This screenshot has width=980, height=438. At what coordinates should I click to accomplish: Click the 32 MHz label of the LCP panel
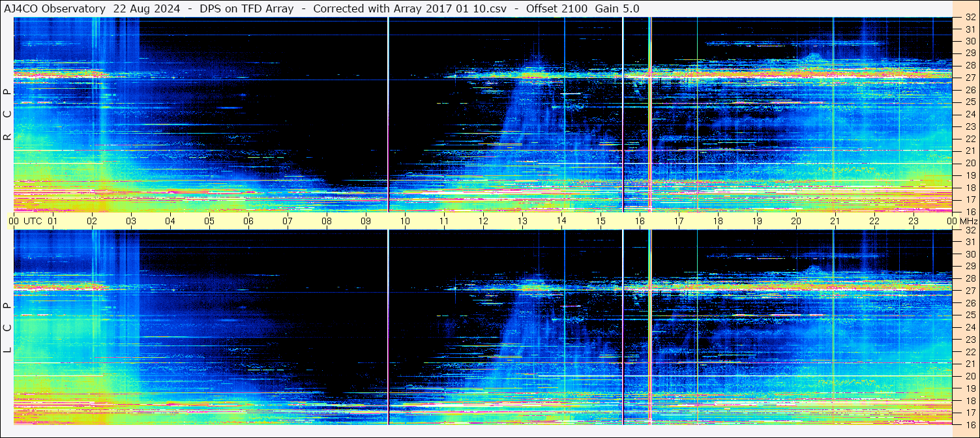click(x=970, y=230)
